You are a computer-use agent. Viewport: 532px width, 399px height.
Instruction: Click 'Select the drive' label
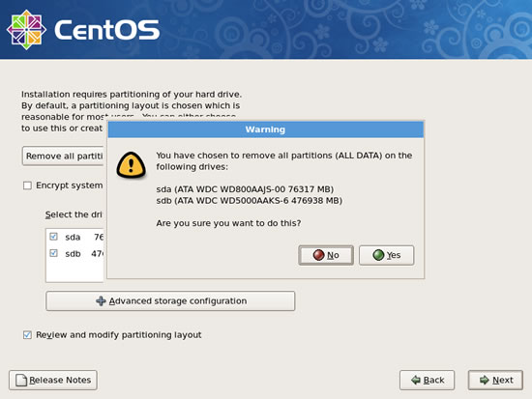pos(74,214)
